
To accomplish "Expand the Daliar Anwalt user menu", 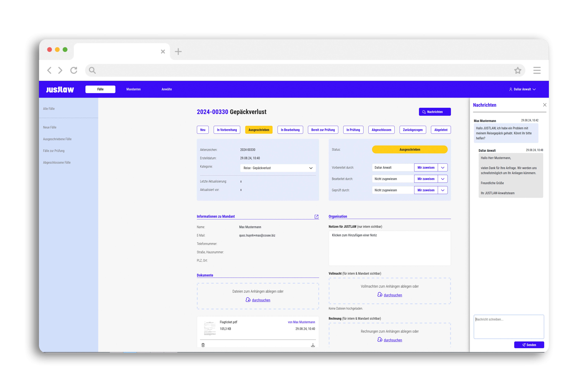I will click(522, 89).
